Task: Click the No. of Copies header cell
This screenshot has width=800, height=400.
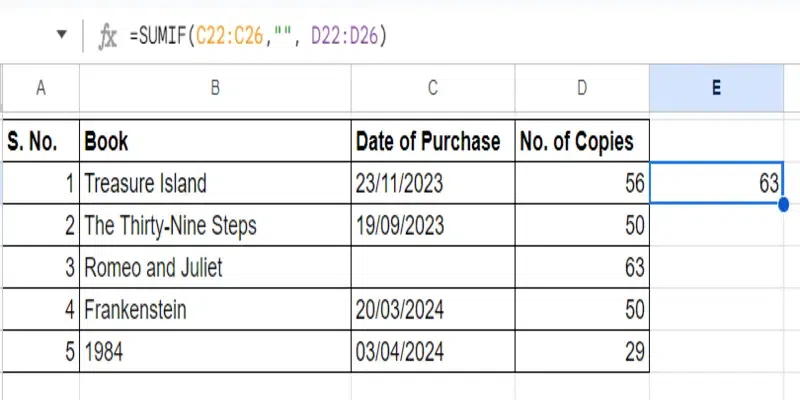Action: [581, 141]
